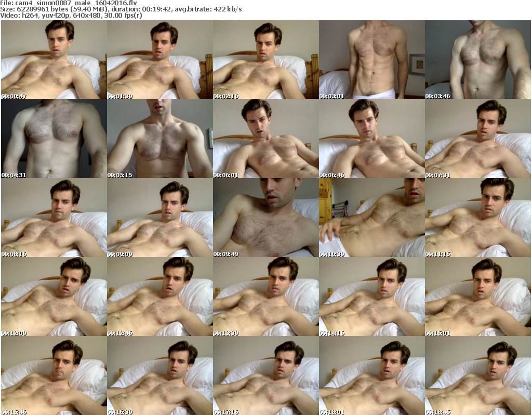The height and width of the screenshot is (415, 532).
Task: Click the thumbnail stamped 00:09:00
Action: (160, 218)
